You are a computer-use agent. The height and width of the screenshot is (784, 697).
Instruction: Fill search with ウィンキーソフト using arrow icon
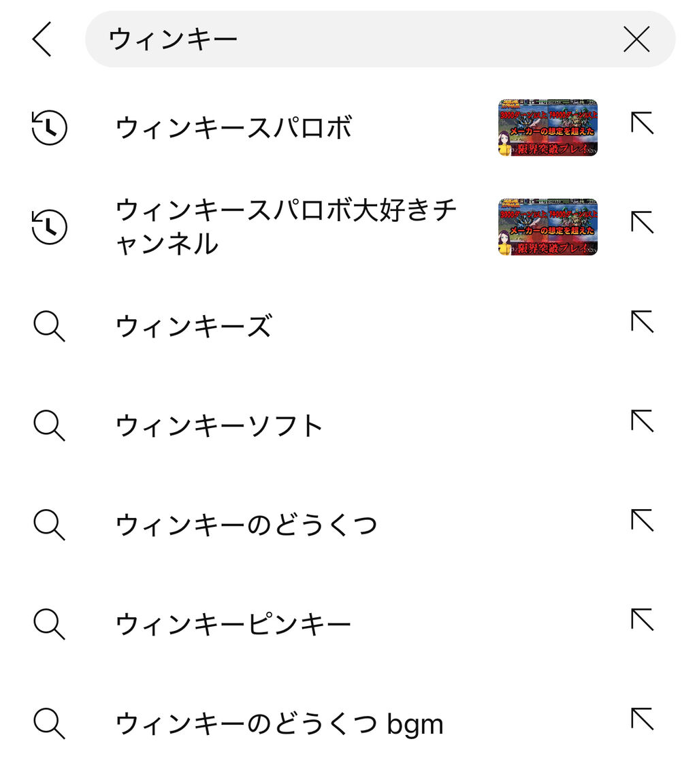pyautogui.click(x=642, y=421)
